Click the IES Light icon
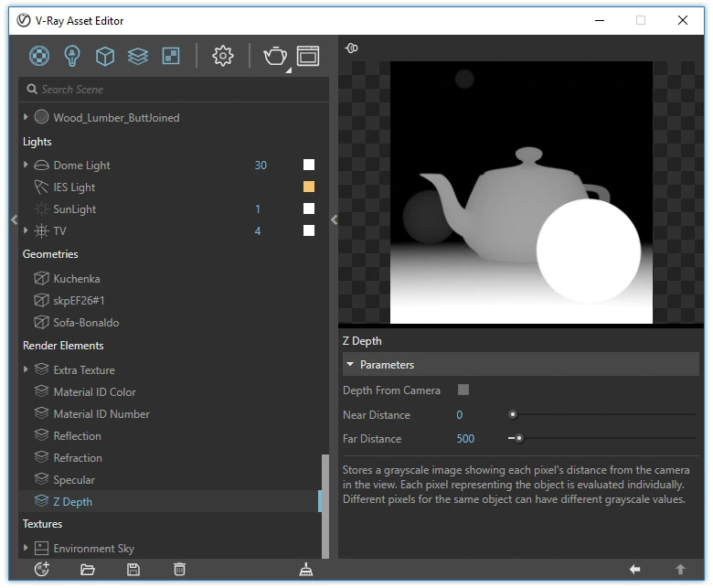This screenshot has height=588, width=713. pos(41,187)
